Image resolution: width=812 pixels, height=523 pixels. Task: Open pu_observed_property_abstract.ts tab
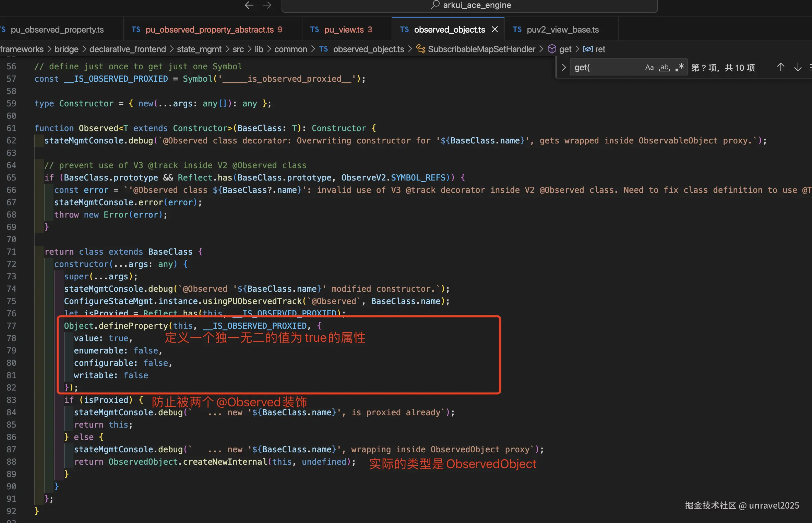(x=209, y=30)
